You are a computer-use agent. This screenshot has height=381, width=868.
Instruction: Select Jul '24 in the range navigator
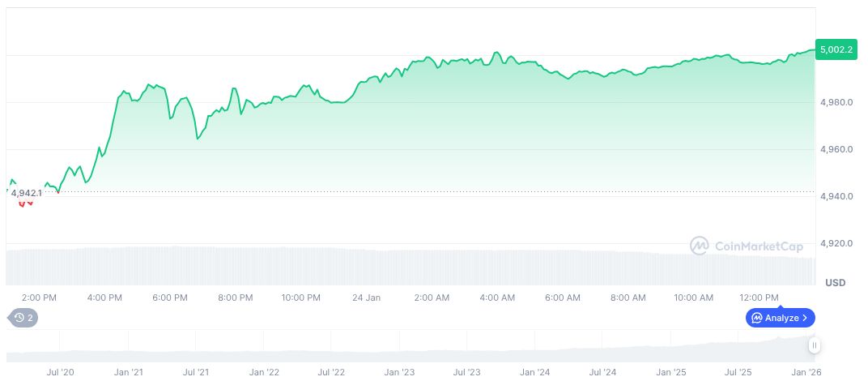tap(602, 372)
